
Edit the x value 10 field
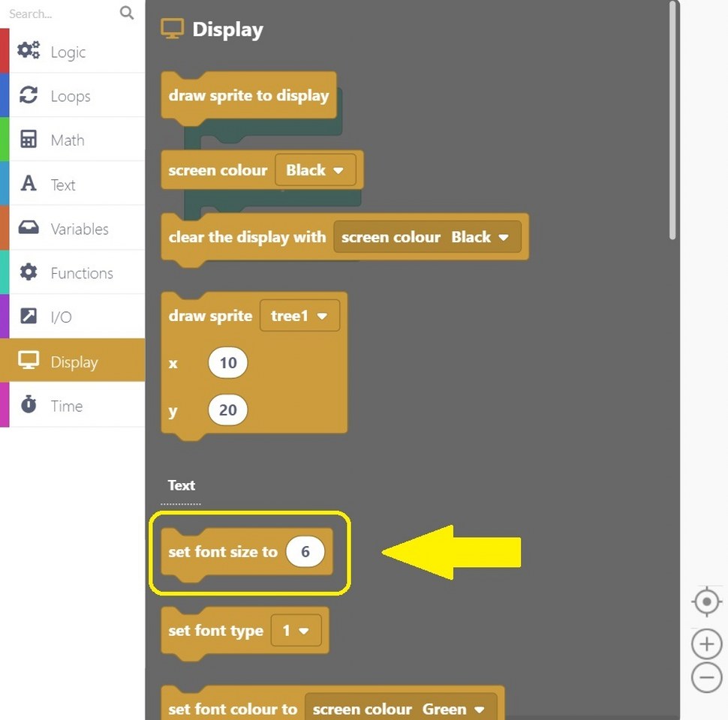[227, 362]
